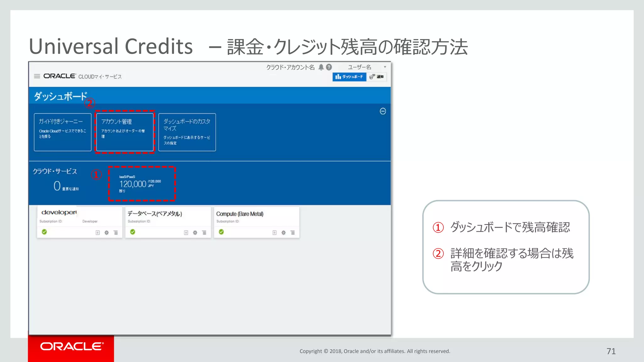Screen dimensions: 644x362
Task: Open Compute card action menu icon
Action: pyautogui.click(x=293, y=233)
